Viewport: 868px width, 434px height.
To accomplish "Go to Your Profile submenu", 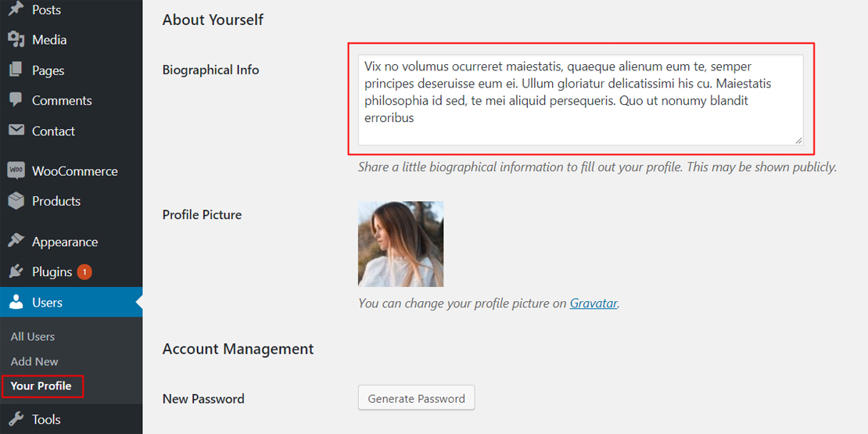I will point(41,386).
